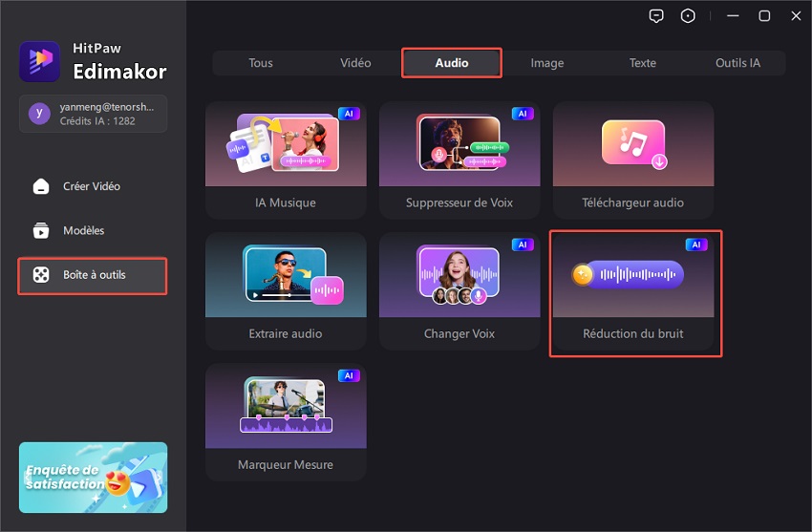Click the Créer Vidéo sidebar icon
This screenshot has height=532, width=812.
(x=41, y=186)
